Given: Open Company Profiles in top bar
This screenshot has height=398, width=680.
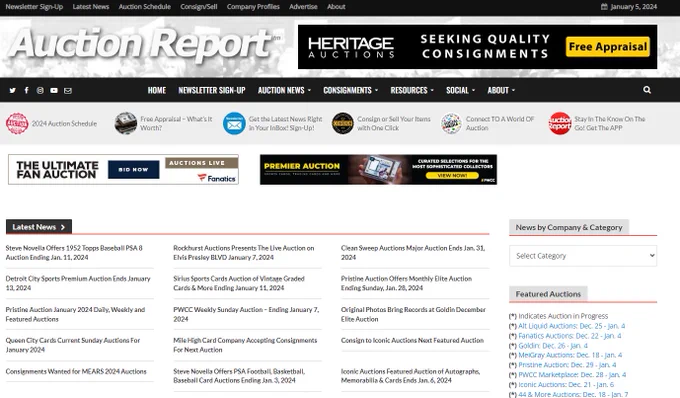Looking at the screenshot, I should (253, 7).
